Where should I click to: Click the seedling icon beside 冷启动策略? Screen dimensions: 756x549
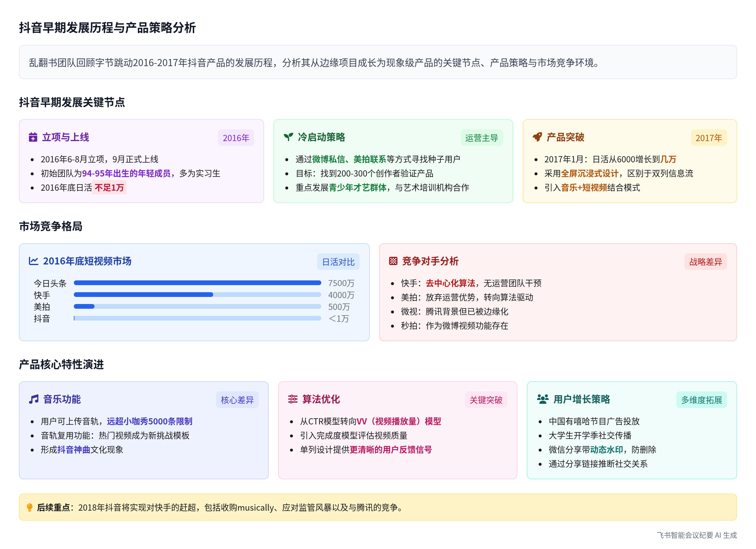(x=288, y=137)
